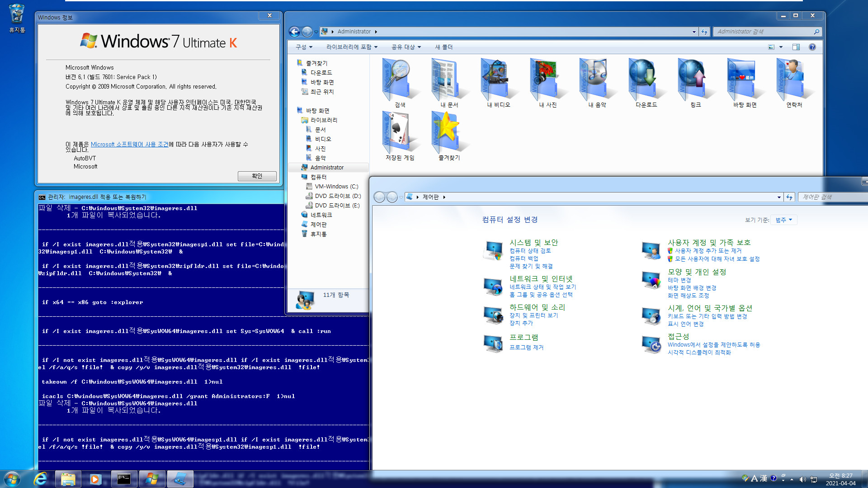Open the 공유 대상 dropdown
This screenshot has width=868, height=488.
coord(406,47)
